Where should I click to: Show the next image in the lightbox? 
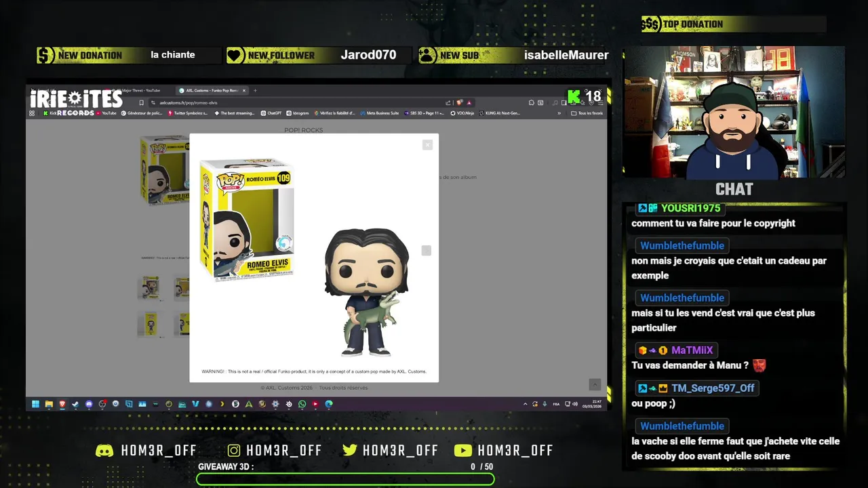pos(426,251)
